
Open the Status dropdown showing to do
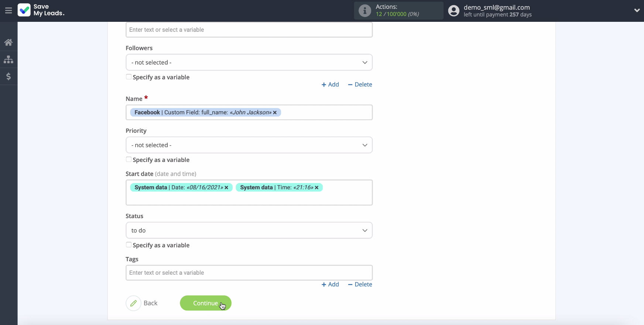click(x=249, y=230)
